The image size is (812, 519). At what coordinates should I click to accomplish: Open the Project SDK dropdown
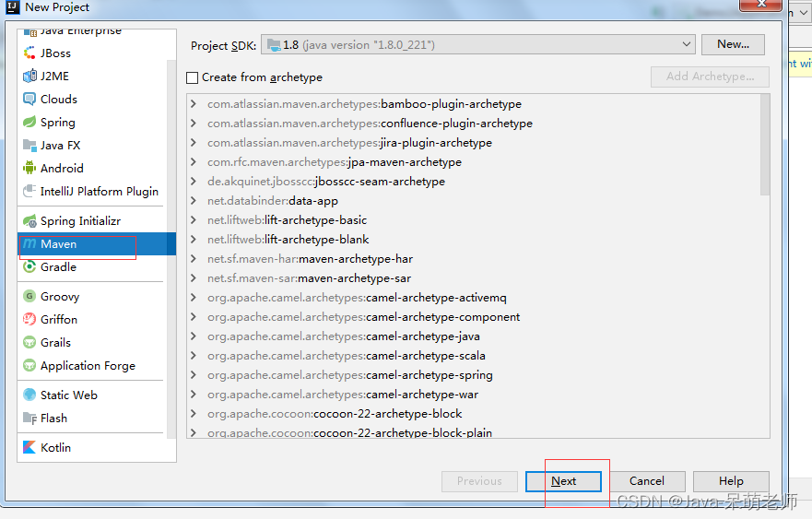coord(478,44)
